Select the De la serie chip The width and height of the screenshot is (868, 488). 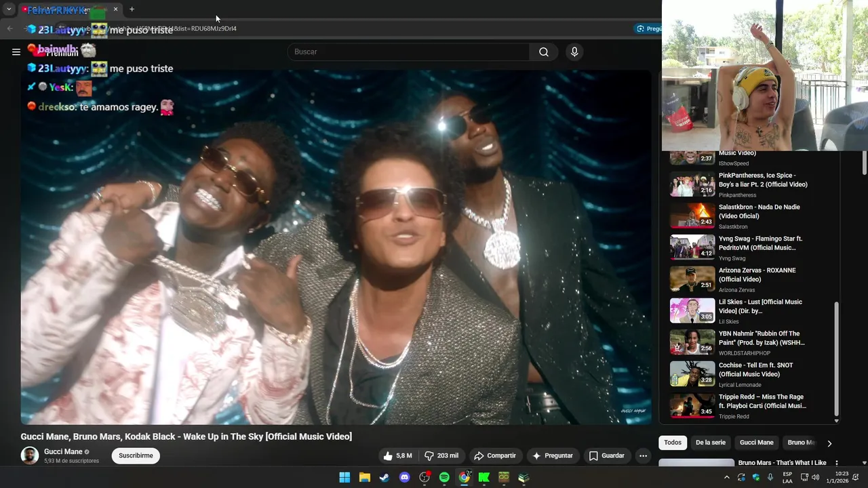coord(711,443)
